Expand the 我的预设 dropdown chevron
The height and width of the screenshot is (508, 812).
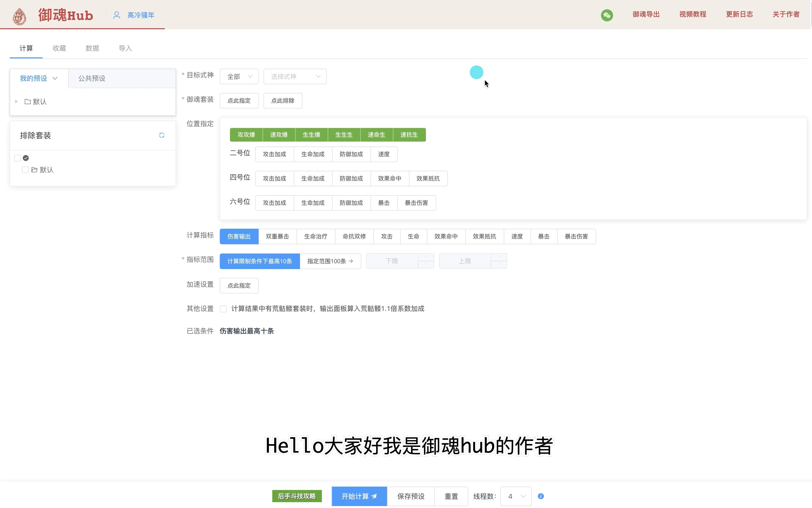pos(55,78)
